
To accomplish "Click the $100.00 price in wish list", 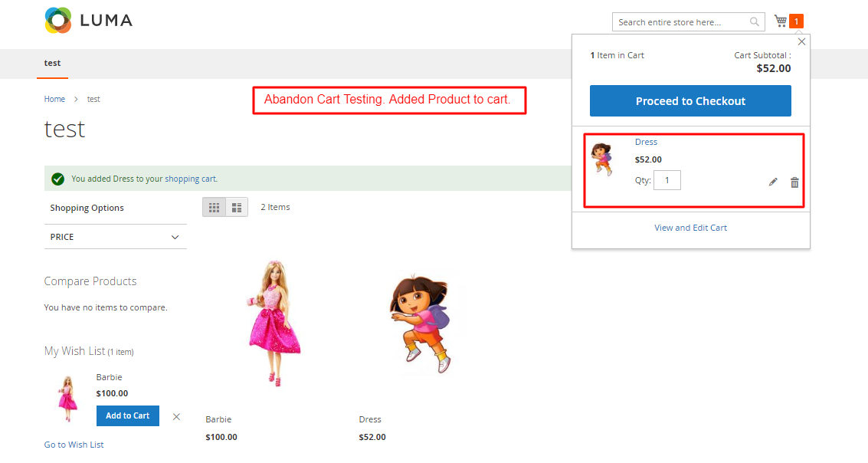I will click(112, 393).
